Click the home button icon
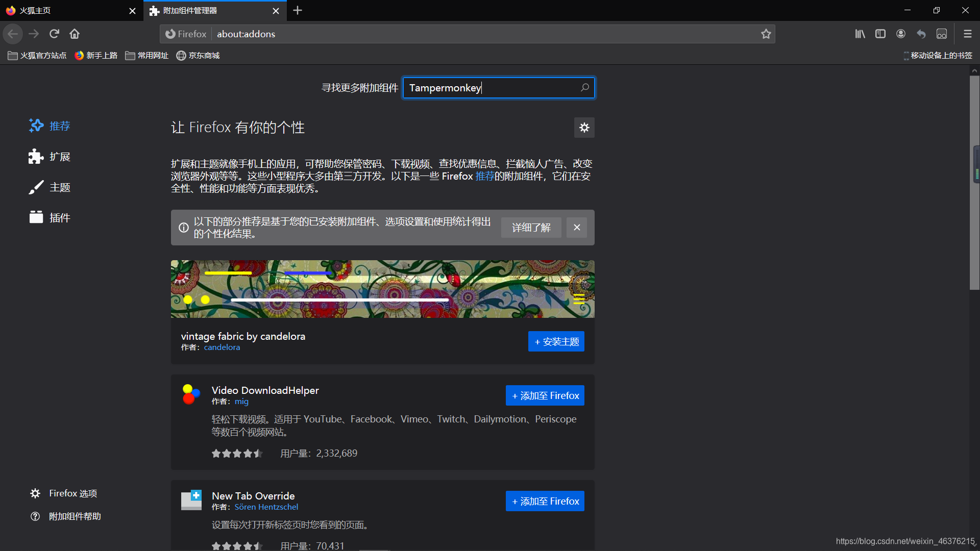Viewport: 980px width, 551px height. pyautogui.click(x=75, y=34)
